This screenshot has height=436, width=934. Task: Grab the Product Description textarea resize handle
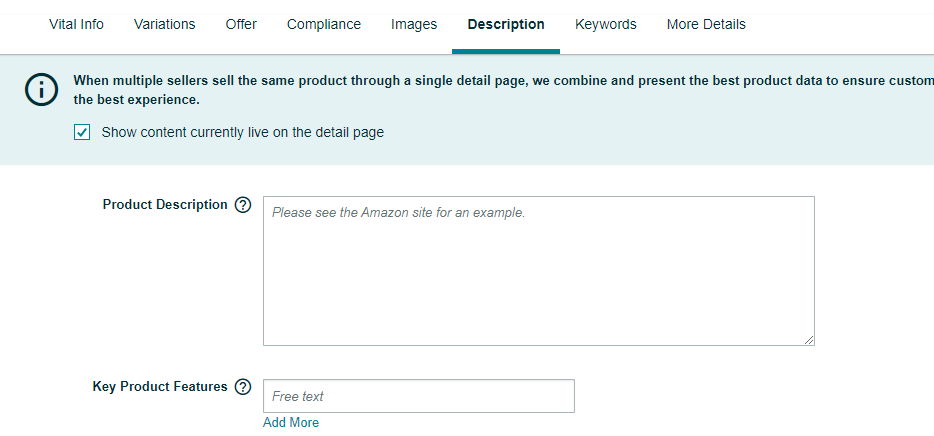(808, 340)
